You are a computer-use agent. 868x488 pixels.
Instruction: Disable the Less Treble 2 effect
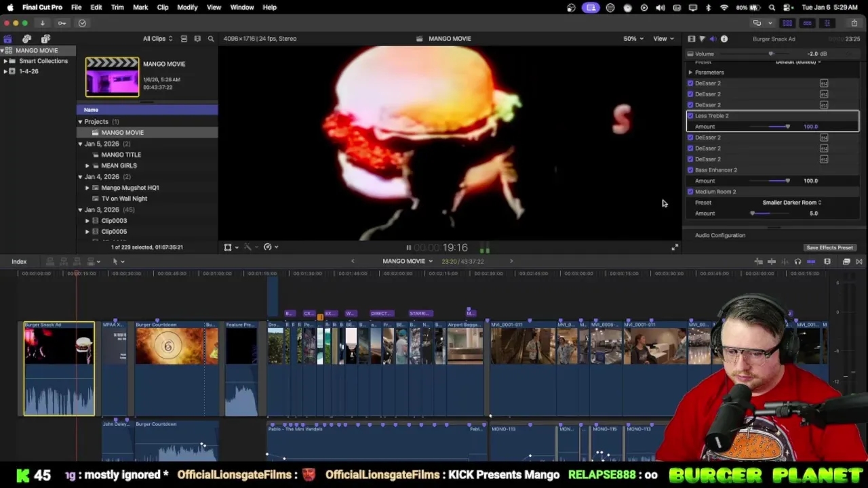tap(690, 116)
